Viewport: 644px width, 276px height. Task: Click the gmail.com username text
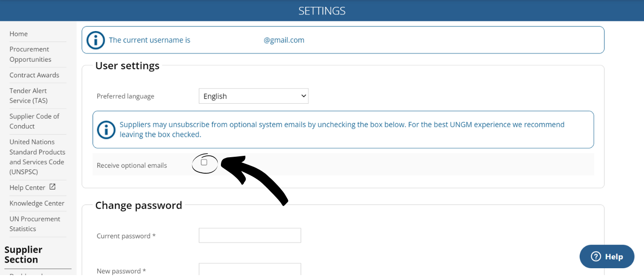tap(284, 40)
